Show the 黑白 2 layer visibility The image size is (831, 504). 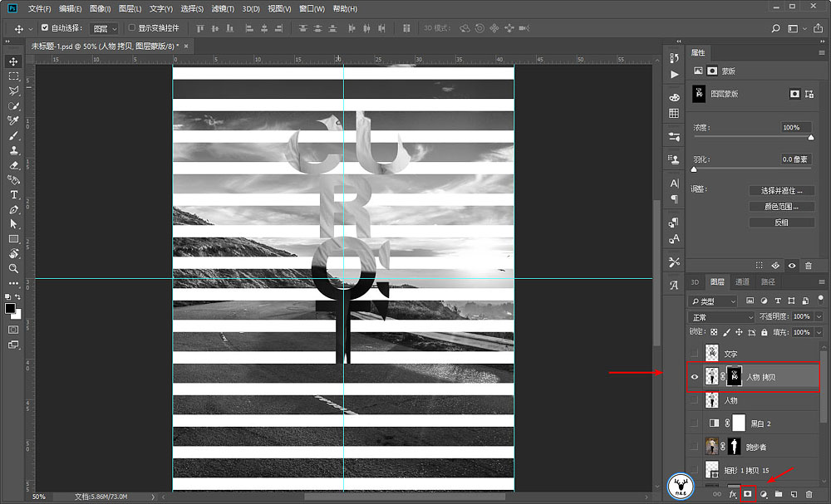(x=694, y=423)
